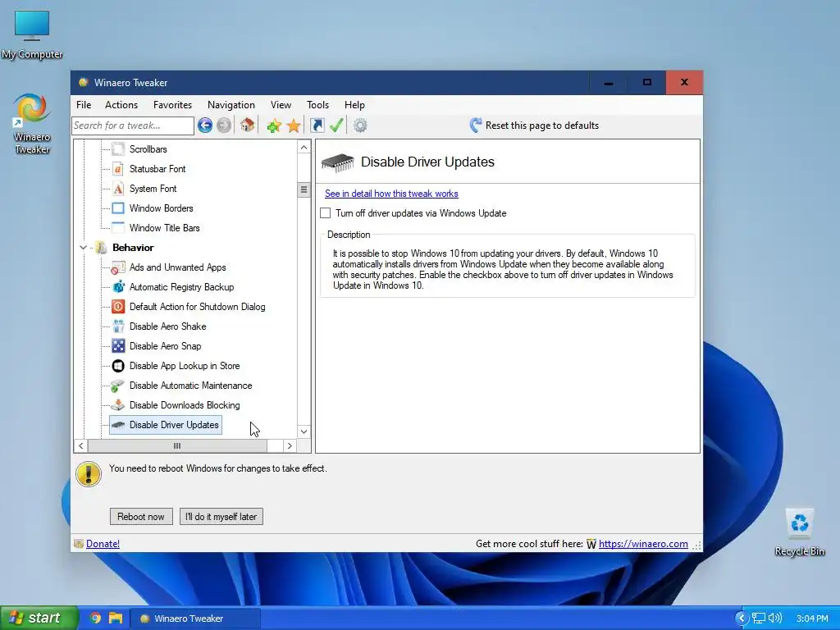Open favorites list via gold star icon
The image size is (840, 630).
pos(294,126)
